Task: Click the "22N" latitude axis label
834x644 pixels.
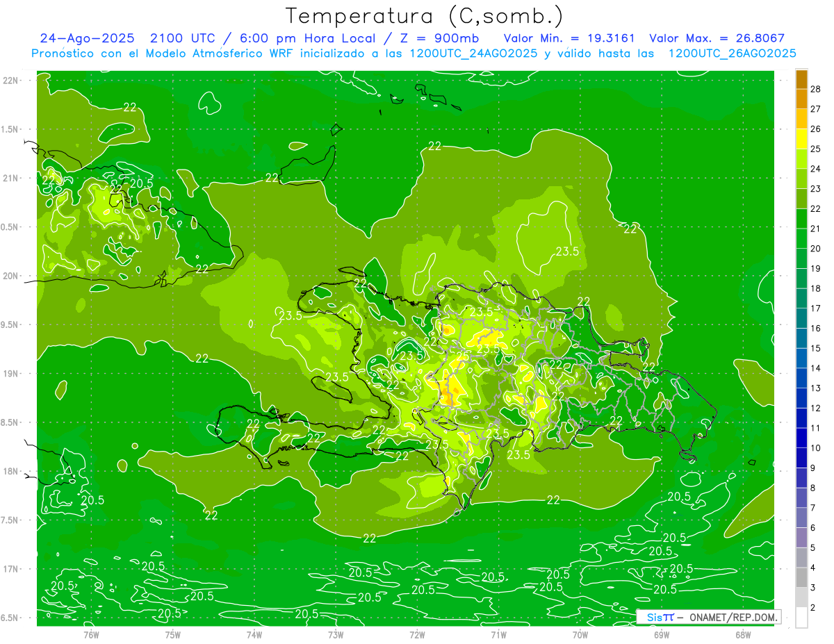Action: pos(11,81)
